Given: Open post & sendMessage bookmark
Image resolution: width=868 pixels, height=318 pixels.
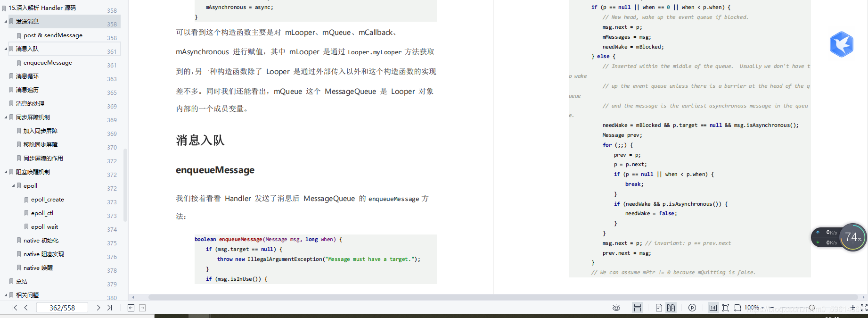Looking at the screenshot, I should (53, 35).
